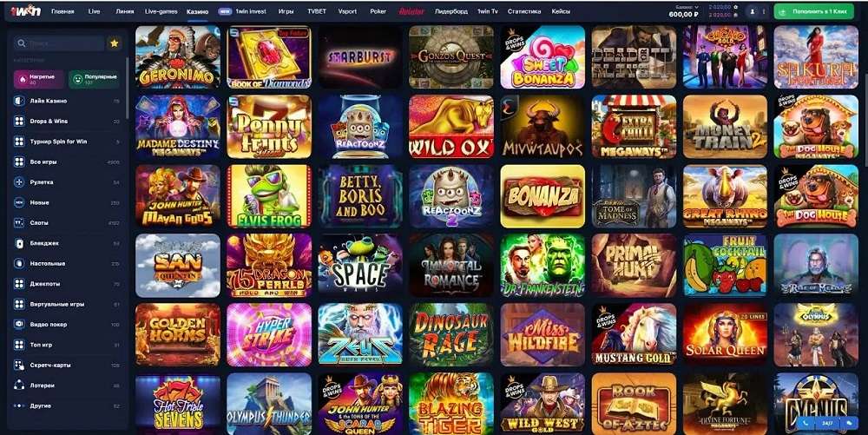Click the Блекджек card icon

(x=19, y=243)
